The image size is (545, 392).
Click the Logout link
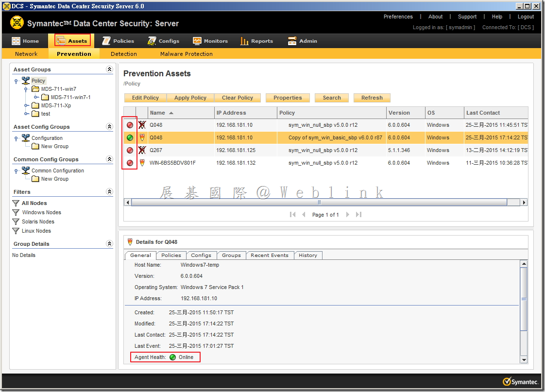coord(526,17)
